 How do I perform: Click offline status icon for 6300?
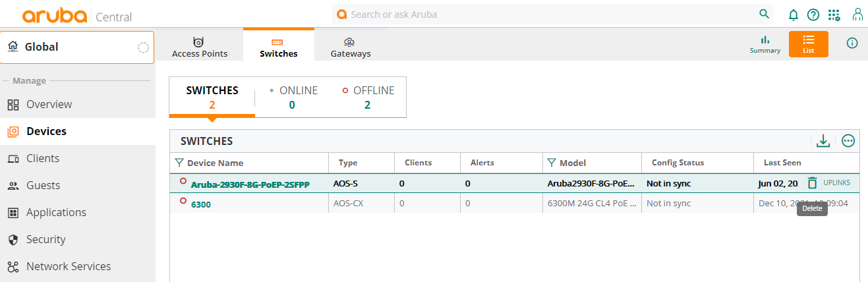pos(183,201)
